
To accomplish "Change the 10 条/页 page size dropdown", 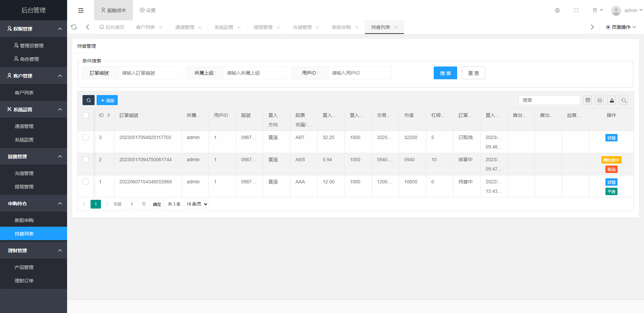I will [x=196, y=204].
